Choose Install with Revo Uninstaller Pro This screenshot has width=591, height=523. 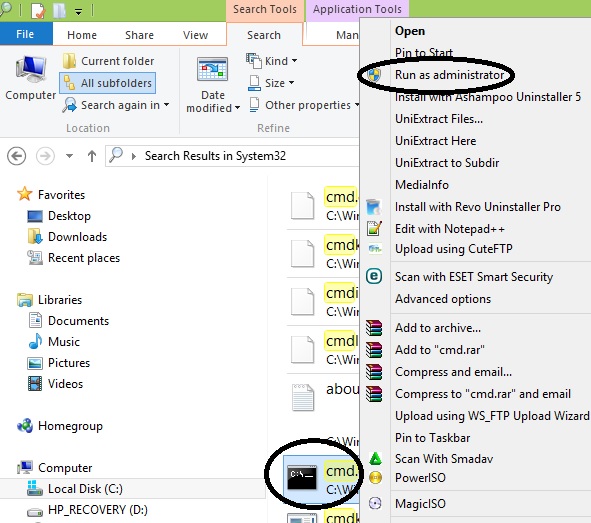pyautogui.click(x=478, y=206)
